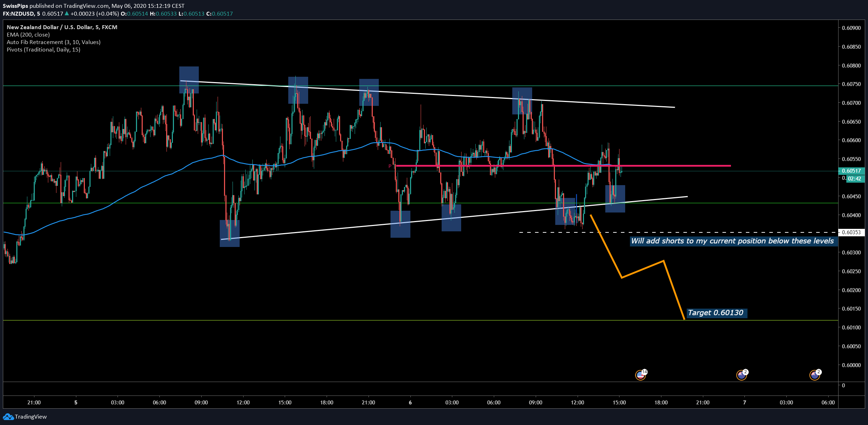
Task: Select the Auto Fib Retracement indicator label
Action: [54, 42]
